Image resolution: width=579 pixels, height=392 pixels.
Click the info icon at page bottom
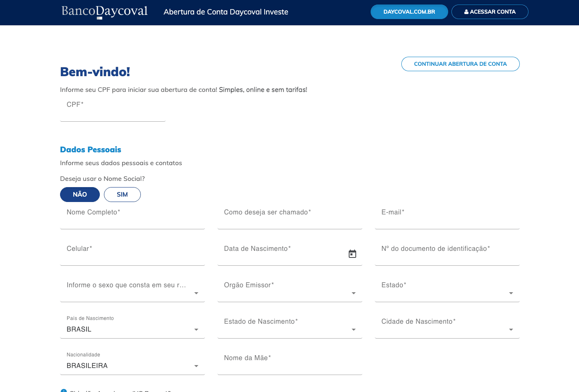click(63, 390)
